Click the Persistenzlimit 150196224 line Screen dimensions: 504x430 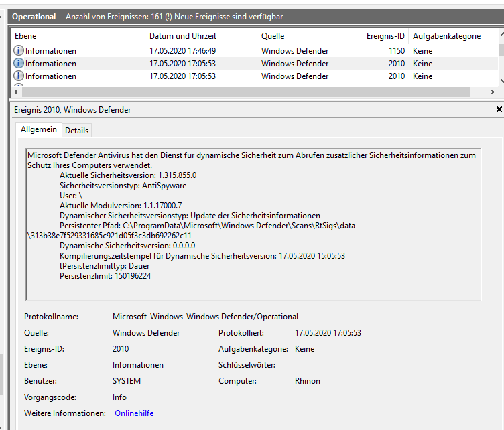pos(105,276)
